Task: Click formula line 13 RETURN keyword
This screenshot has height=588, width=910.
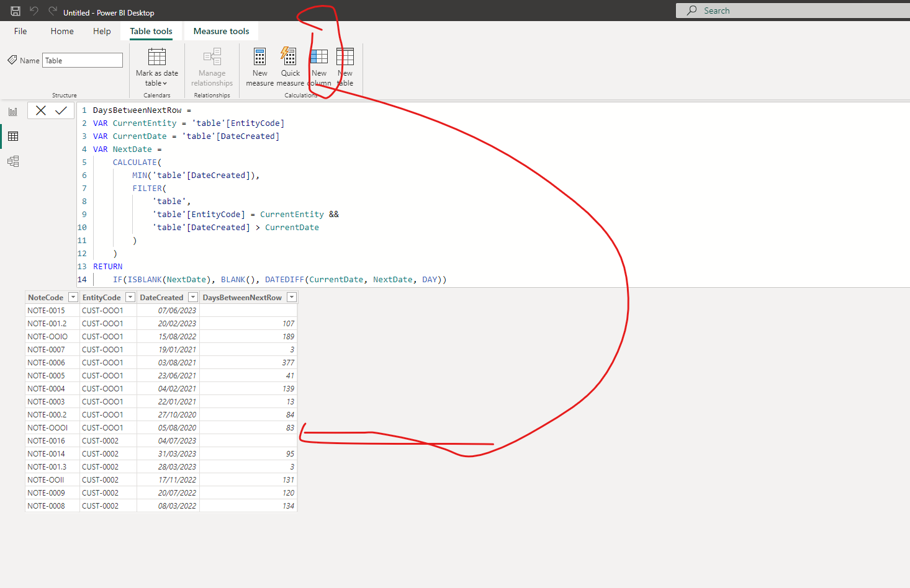Action: [108, 267]
